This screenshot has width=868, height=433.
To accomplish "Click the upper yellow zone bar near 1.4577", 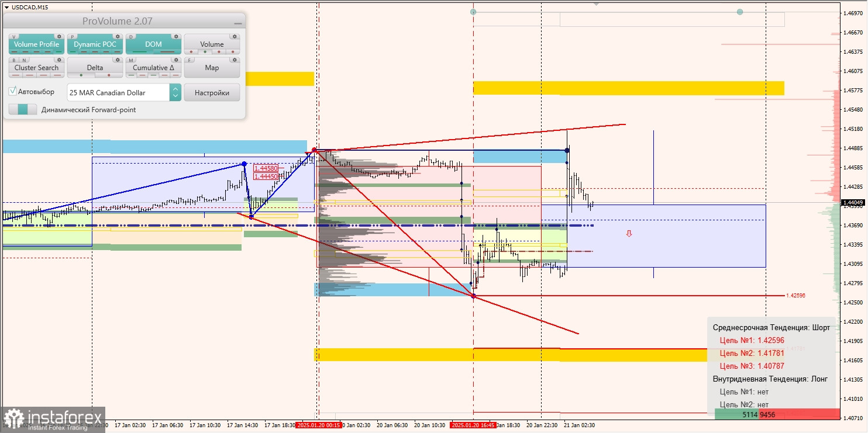I will pyautogui.click(x=628, y=88).
